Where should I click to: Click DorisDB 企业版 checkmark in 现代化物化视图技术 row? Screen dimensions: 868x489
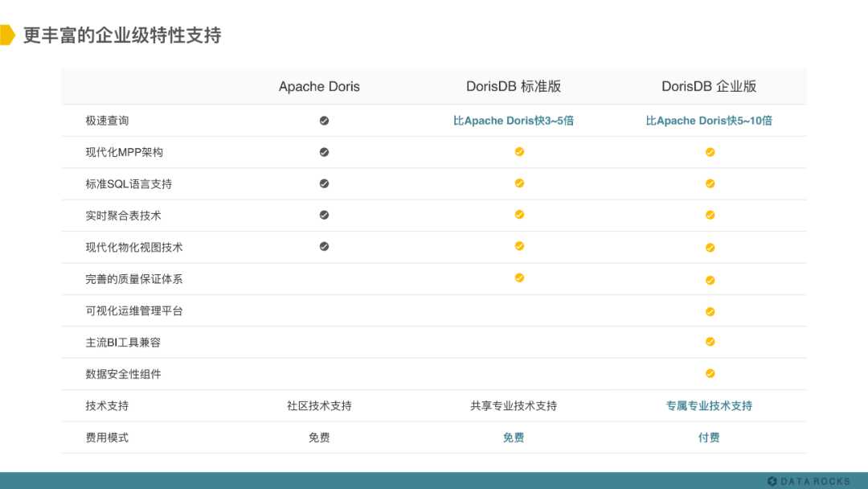(710, 248)
